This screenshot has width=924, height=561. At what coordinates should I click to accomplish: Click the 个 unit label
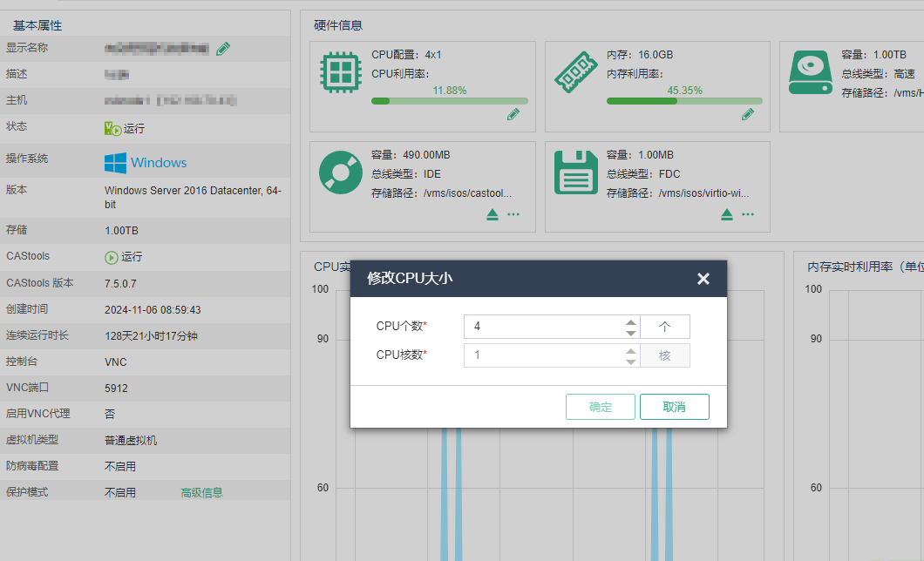[665, 327]
